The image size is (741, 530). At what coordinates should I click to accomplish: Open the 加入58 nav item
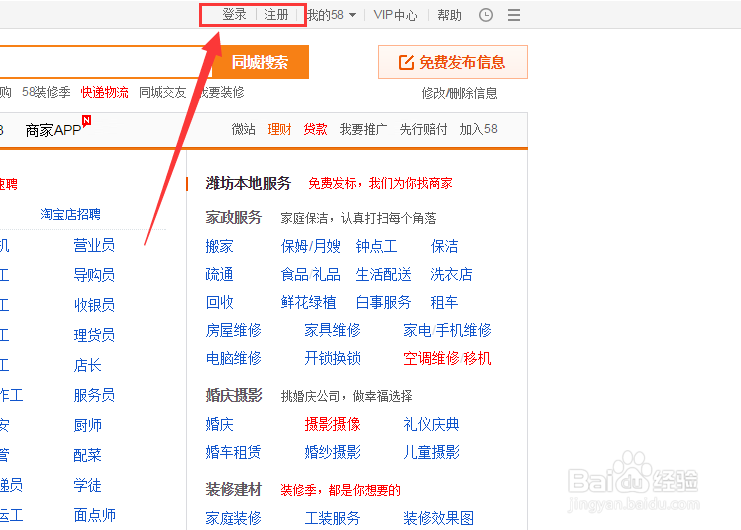click(478, 129)
